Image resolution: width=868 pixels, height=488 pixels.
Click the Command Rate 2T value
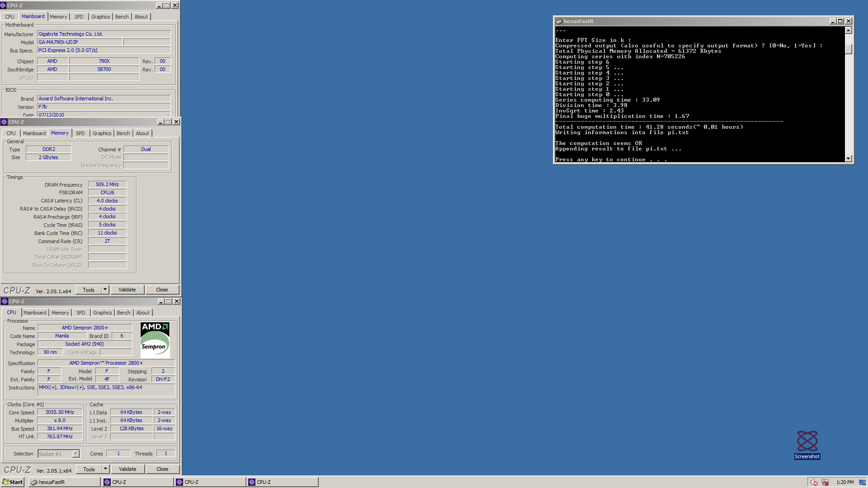107,241
